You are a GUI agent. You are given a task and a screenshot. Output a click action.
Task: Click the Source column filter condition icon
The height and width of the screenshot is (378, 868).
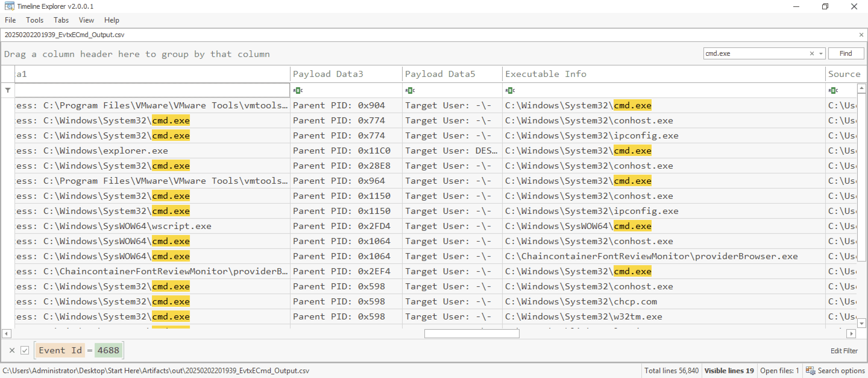pyautogui.click(x=833, y=91)
